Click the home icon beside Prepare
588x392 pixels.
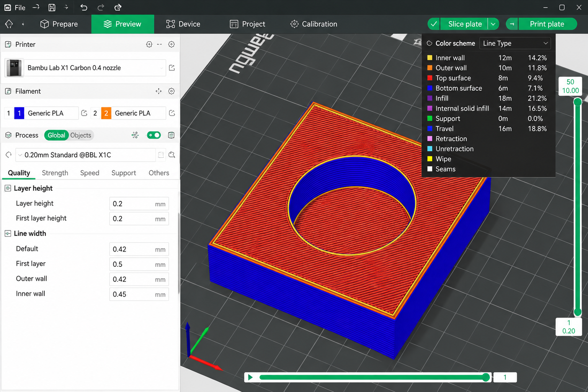(9, 24)
